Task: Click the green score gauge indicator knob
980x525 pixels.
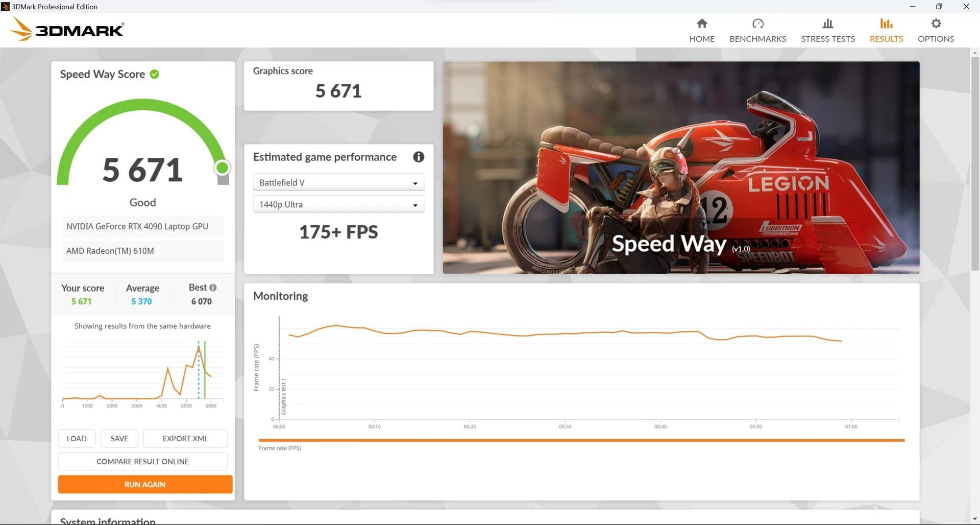Action: (x=222, y=168)
